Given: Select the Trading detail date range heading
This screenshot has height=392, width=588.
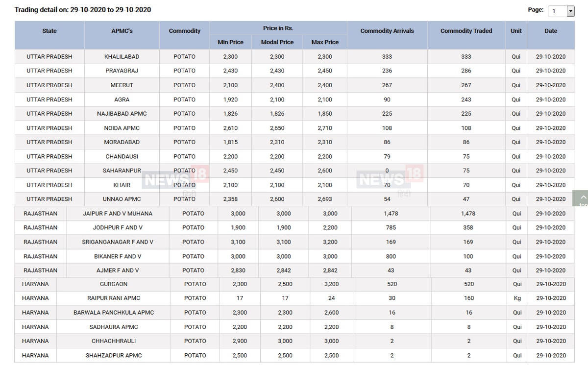Looking at the screenshot, I should 83,10.
